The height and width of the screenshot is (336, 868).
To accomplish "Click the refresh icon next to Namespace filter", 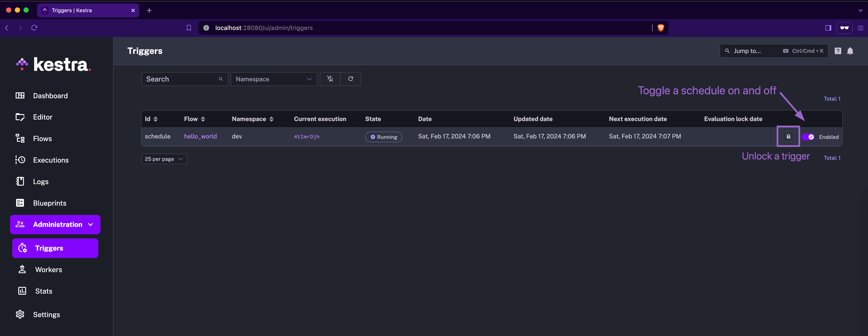I will tap(350, 79).
